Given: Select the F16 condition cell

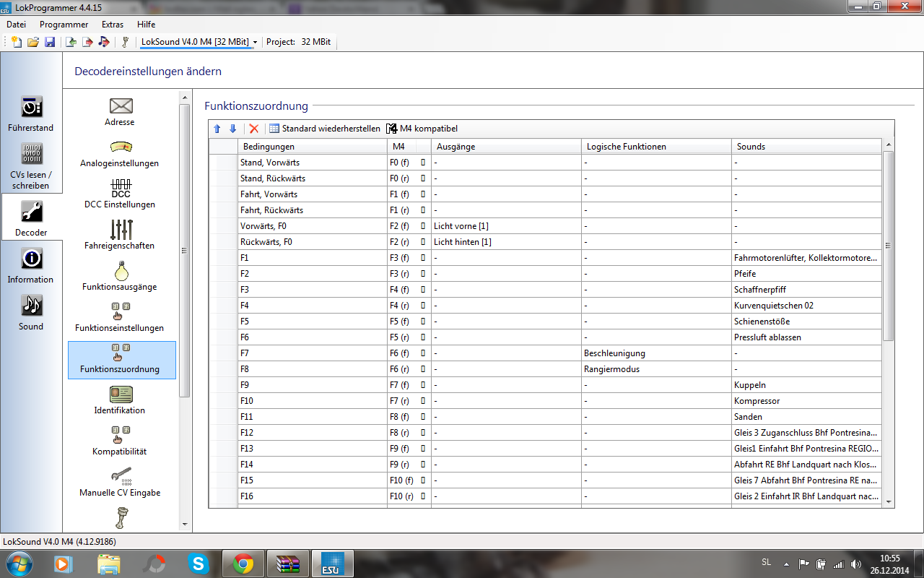Looking at the screenshot, I should coord(313,496).
